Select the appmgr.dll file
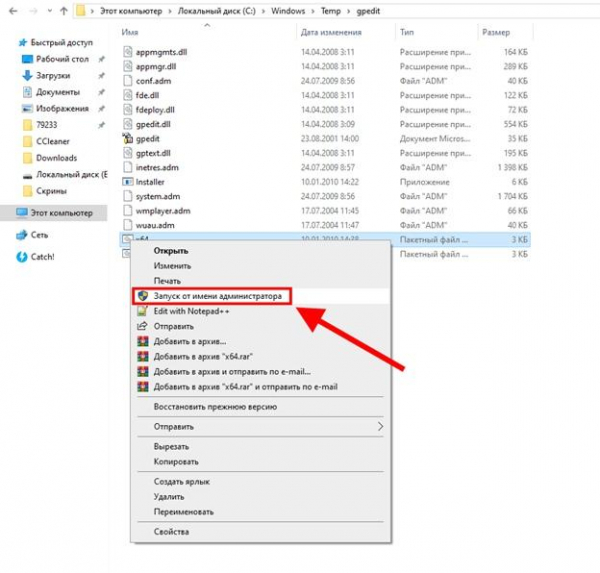This screenshot has height=573, width=600. tap(156, 67)
